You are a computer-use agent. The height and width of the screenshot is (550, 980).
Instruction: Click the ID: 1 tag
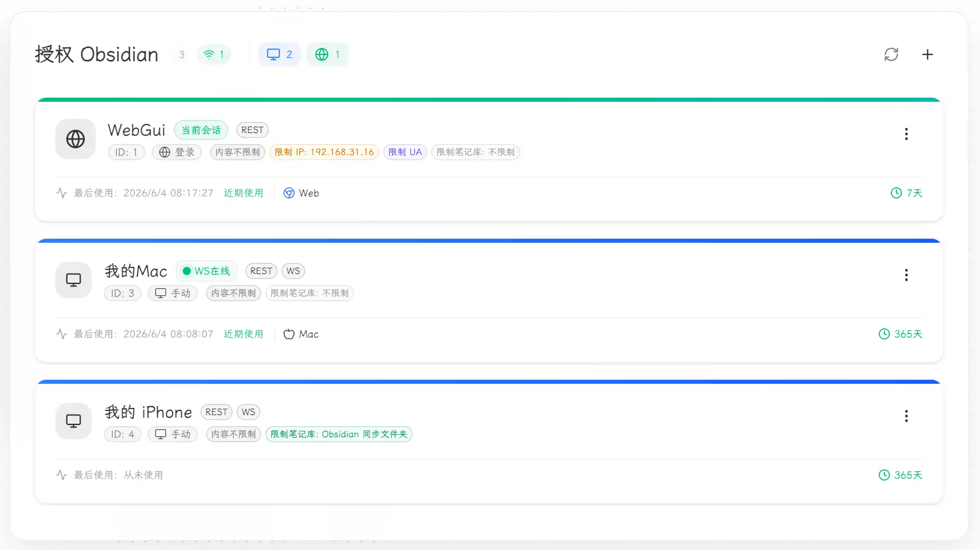pyautogui.click(x=126, y=152)
